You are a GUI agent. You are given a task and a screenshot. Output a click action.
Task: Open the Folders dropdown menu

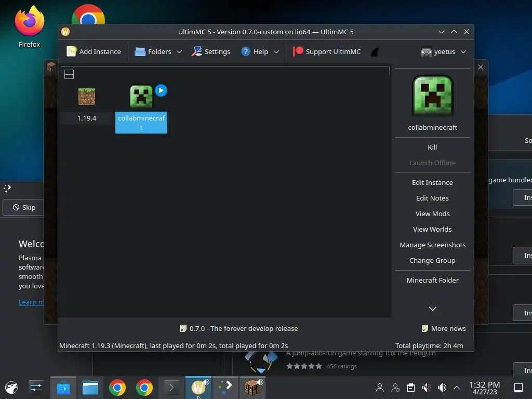158,51
